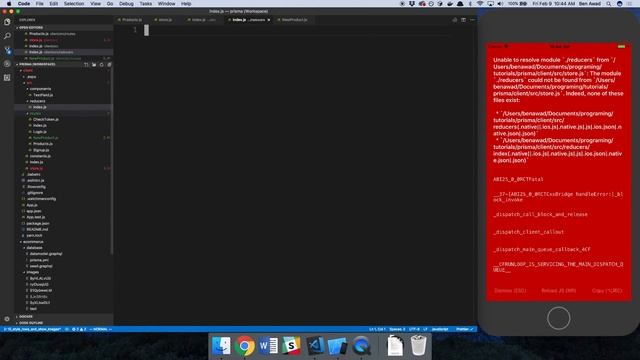
Task: Click Reload JS on the red error screen
Action: click(558, 291)
